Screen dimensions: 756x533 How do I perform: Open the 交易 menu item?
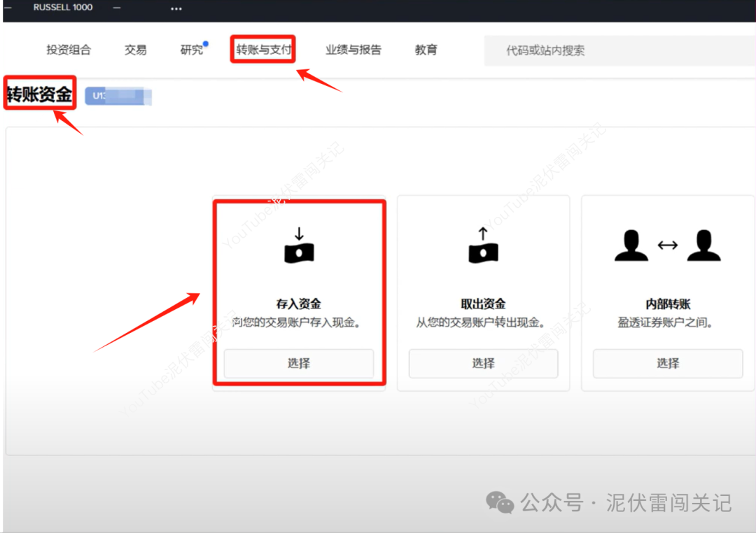click(x=135, y=50)
